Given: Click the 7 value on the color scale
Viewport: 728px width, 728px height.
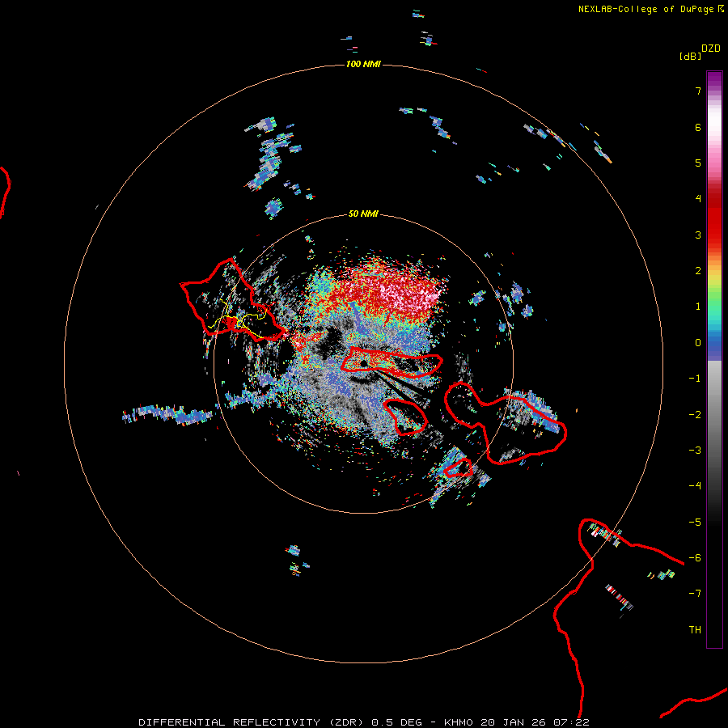Looking at the screenshot, I should point(698,91).
